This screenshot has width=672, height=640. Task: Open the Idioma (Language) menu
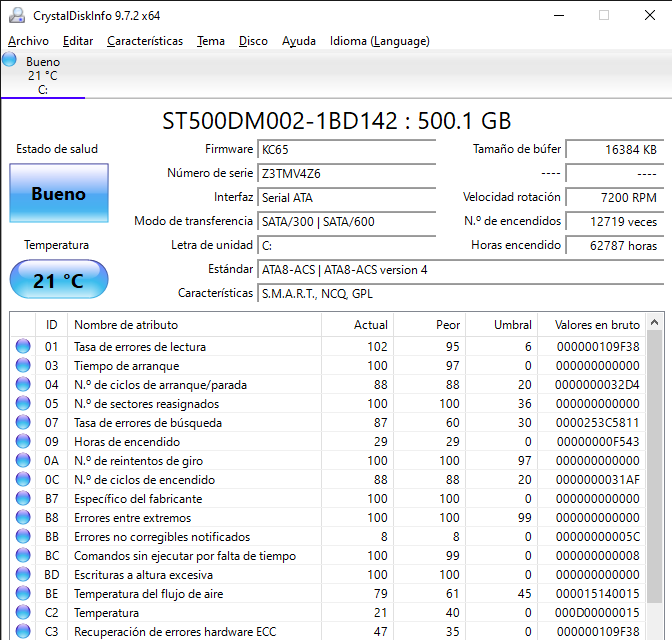(379, 41)
